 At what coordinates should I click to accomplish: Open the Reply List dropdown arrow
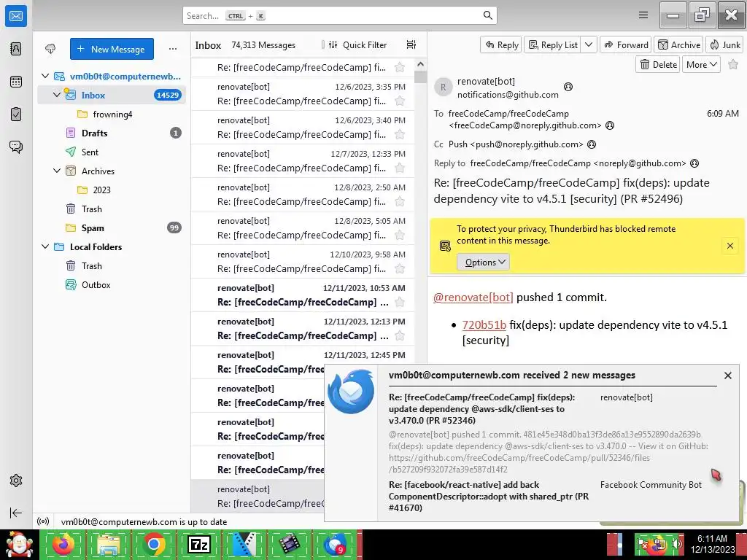point(589,44)
